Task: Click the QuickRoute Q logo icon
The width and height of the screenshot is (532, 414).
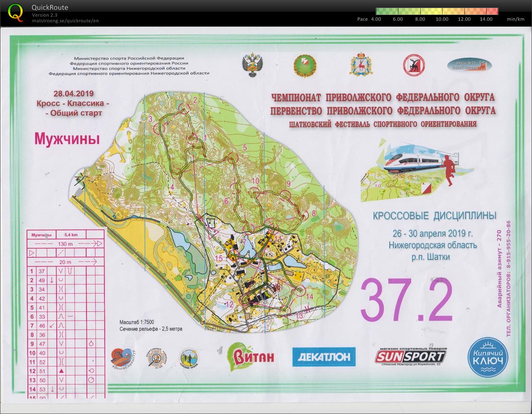Action: coord(16,13)
